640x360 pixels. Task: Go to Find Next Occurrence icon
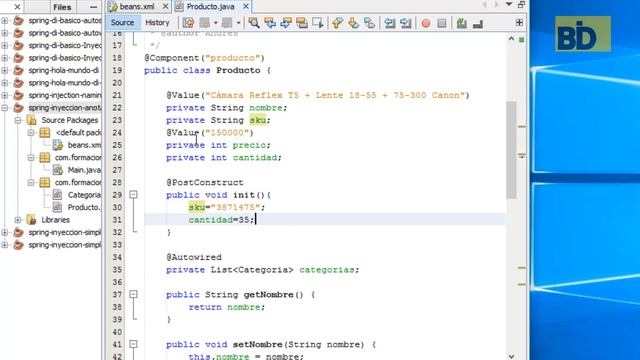(x=286, y=23)
